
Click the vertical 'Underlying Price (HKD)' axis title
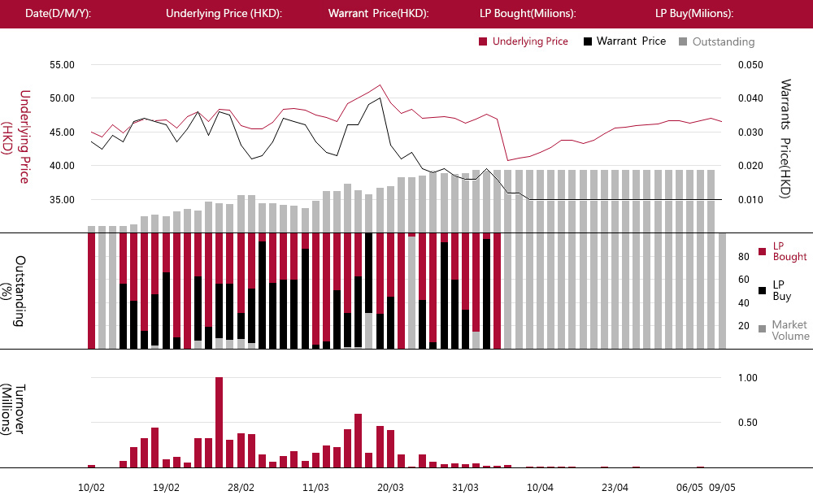(16, 137)
